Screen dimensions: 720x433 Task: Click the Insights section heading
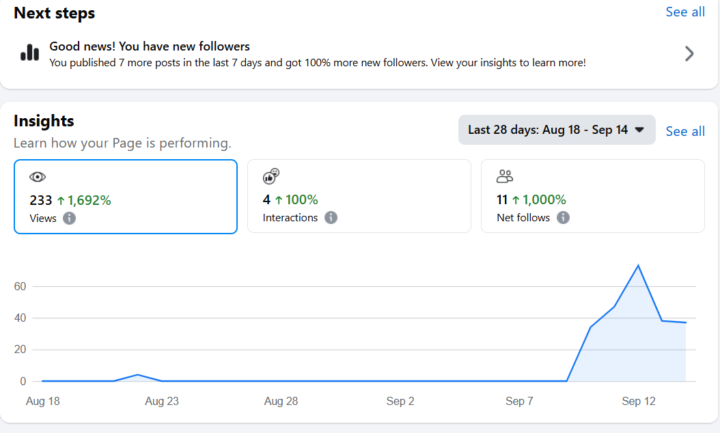44,121
